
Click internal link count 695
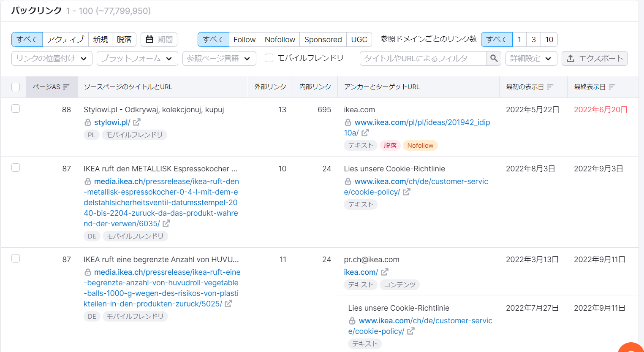[324, 109]
